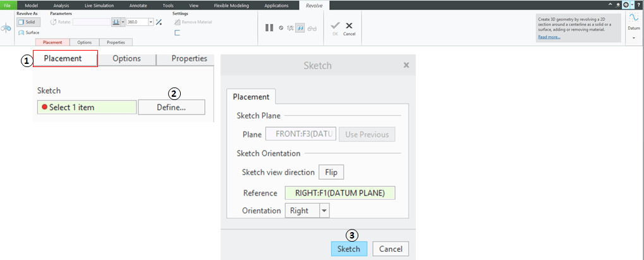Image resolution: width=644 pixels, height=260 pixels.
Task: Click the X Cancel icon in the ribbon
Action: coord(349,26)
